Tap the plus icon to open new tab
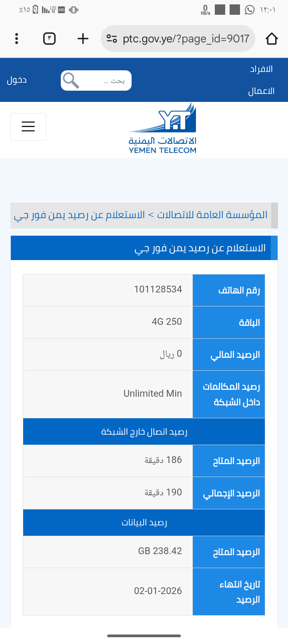 tap(83, 39)
